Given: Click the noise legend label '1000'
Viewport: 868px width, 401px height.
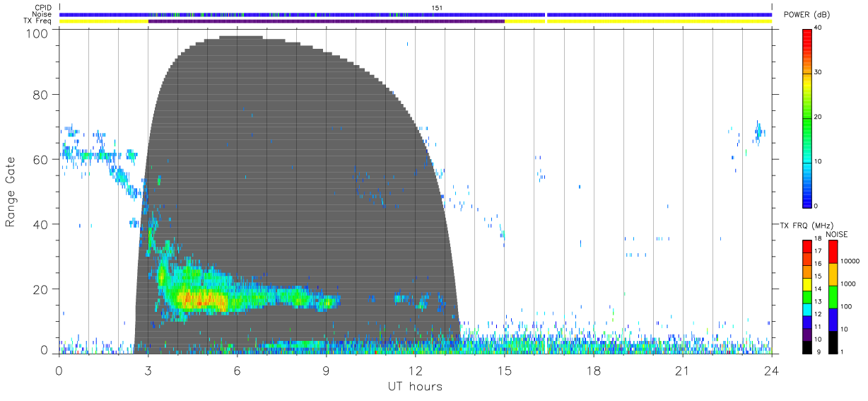Looking at the screenshot, I should (x=848, y=284).
